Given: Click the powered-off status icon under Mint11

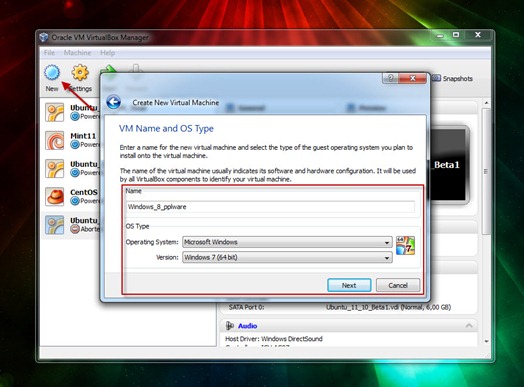Looking at the screenshot, I should [75, 144].
